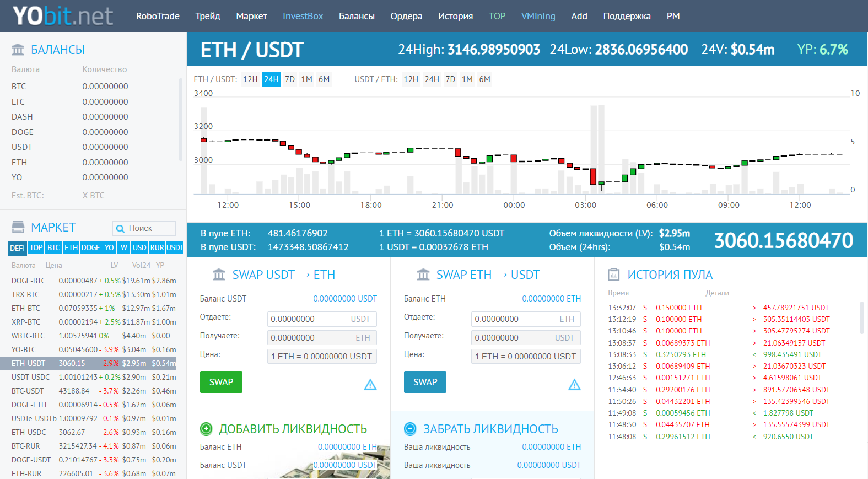Click the magnifier icon in market search
This screenshot has width=868, height=479.
(x=120, y=228)
